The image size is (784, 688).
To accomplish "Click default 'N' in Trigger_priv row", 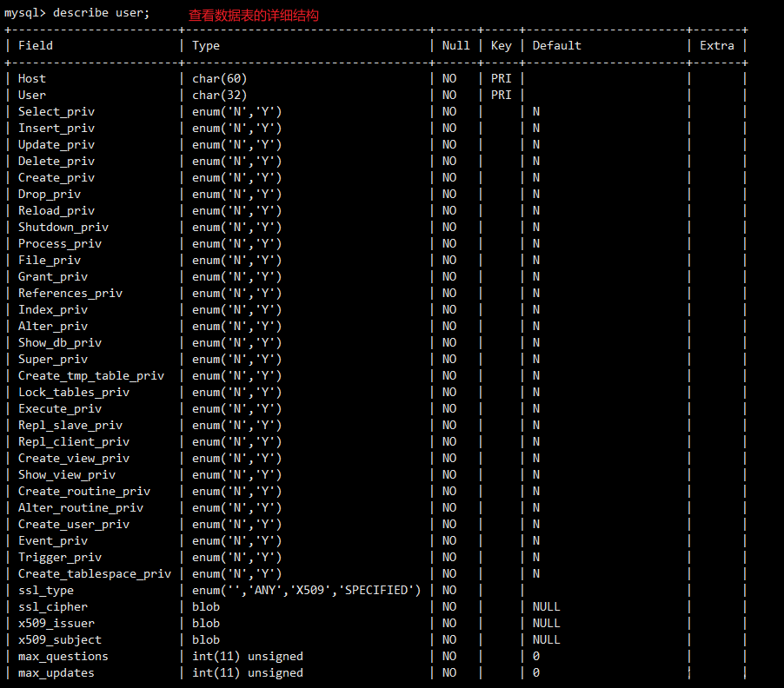I will [x=536, y=557].
